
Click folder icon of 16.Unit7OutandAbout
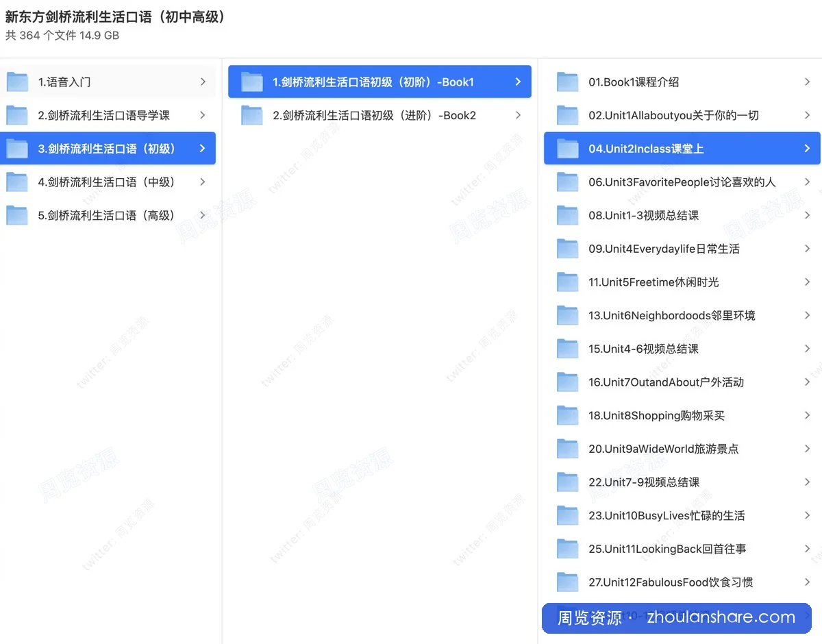[568, 382]
